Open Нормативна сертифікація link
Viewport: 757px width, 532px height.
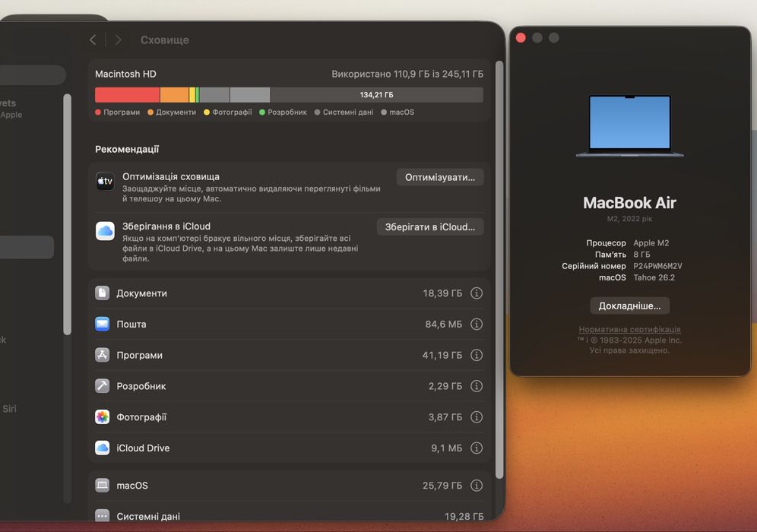pos(629,329)
